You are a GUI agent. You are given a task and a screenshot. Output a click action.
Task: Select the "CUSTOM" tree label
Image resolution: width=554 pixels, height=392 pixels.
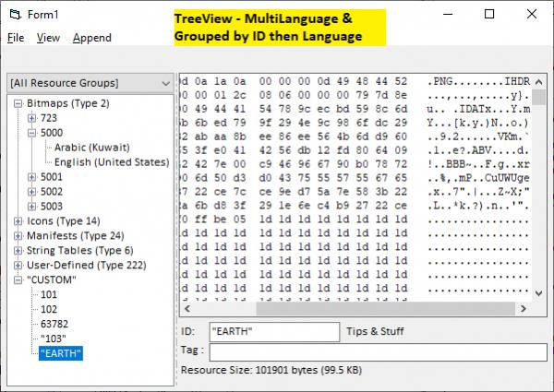[x=52, y=280]
